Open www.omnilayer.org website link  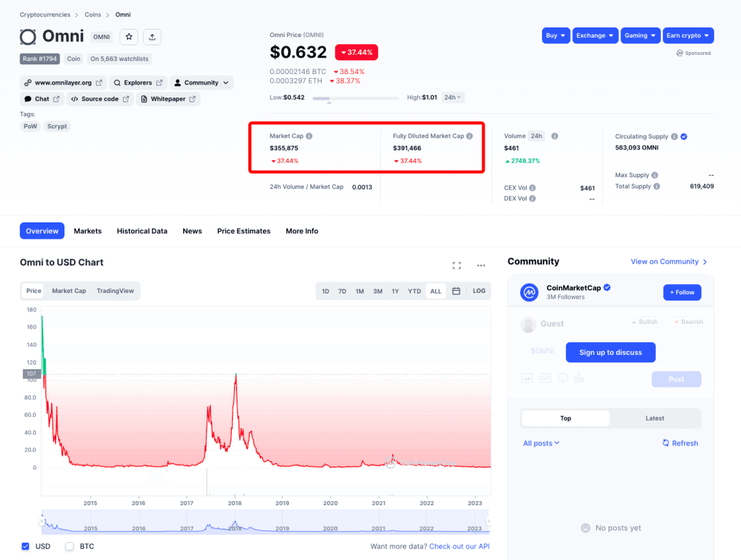point(63,83)
